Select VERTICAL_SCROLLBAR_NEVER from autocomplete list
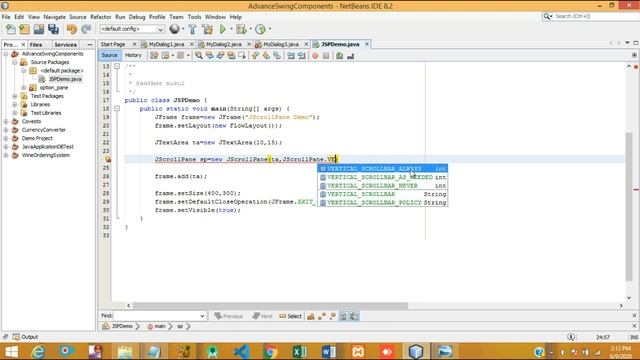This screenshot has height=360, width=640. click(382, 186)
